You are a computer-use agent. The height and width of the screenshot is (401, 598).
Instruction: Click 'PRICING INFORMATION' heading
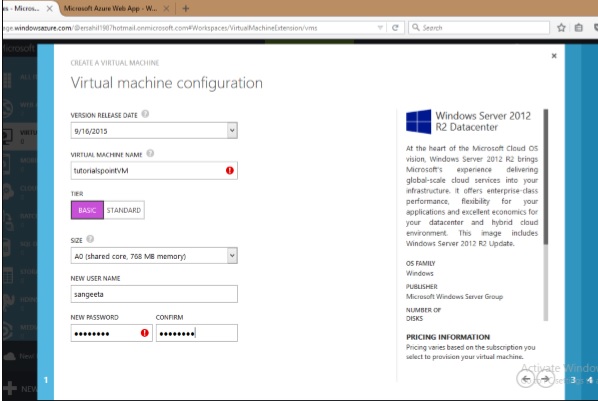tap(448, 337)
